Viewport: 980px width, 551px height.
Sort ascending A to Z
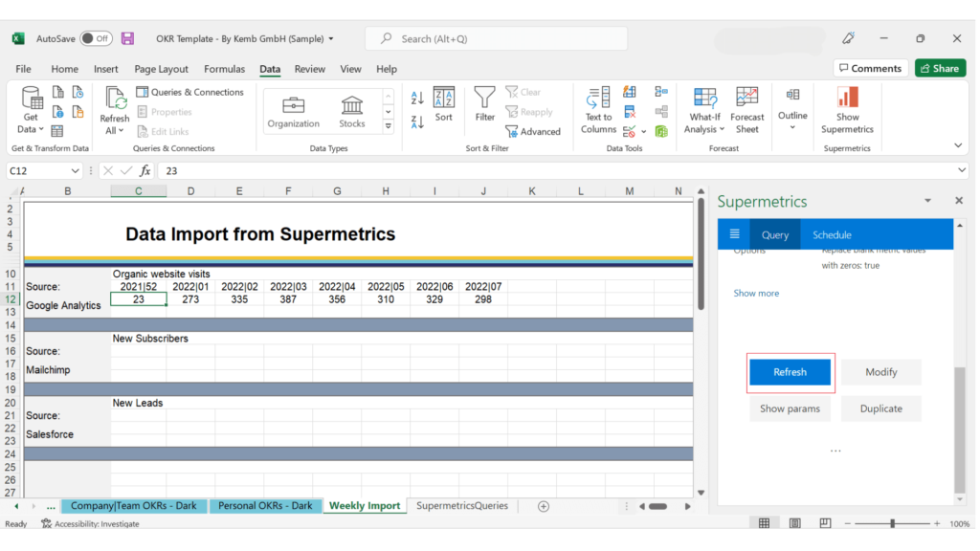[x=417, y=98]
